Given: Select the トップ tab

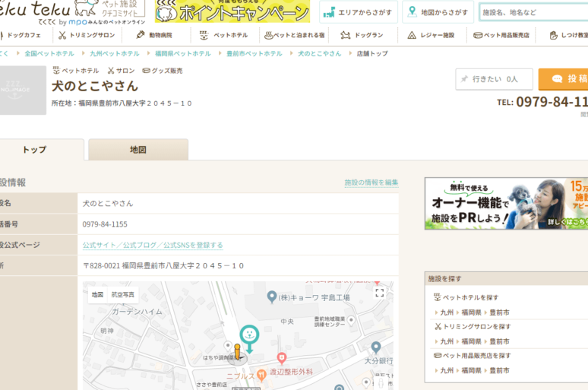Looking at the screenshot, I should [34, 150].
